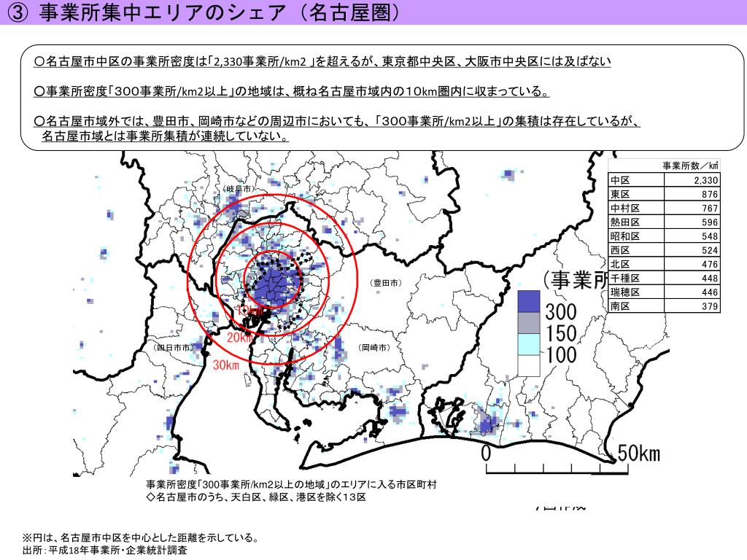Click the map scale bar ruler

(x=557, y=469)
